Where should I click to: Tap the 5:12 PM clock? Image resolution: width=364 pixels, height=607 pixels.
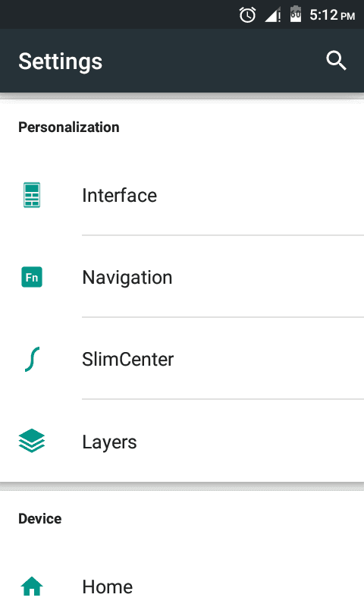click(332, 15)
